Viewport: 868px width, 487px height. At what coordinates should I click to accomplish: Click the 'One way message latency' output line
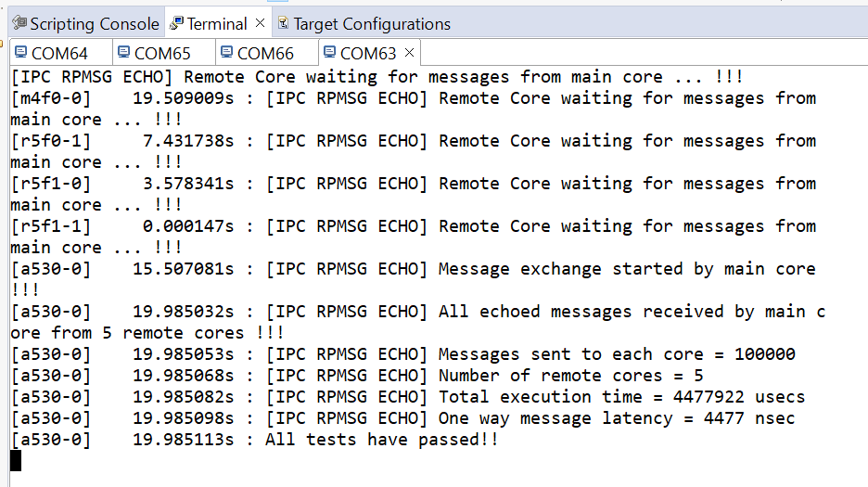(x=403, y=418)
